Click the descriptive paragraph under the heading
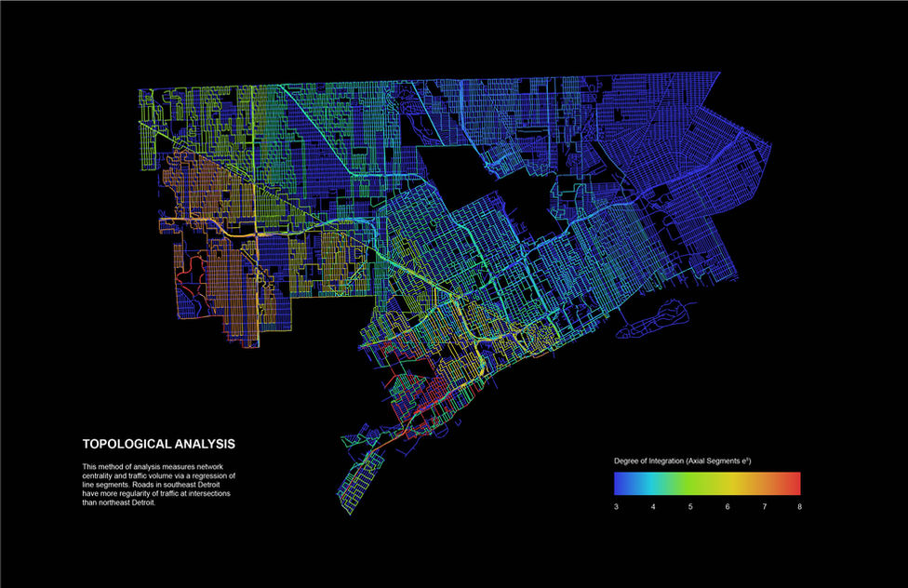Image resolution: width=908 pixels, height=588 pixels. coord(159,485)
